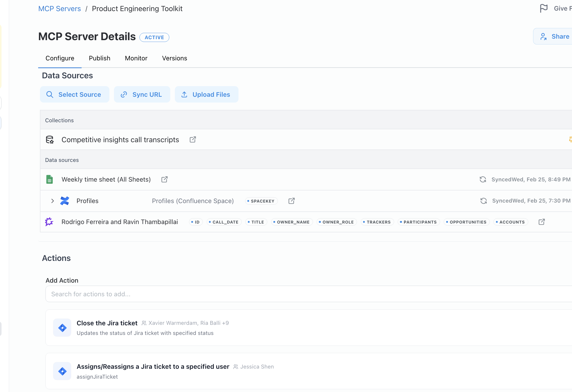Open the Monitor tab
The height and width of the screenshot is (392, 572).
[136, 58]
